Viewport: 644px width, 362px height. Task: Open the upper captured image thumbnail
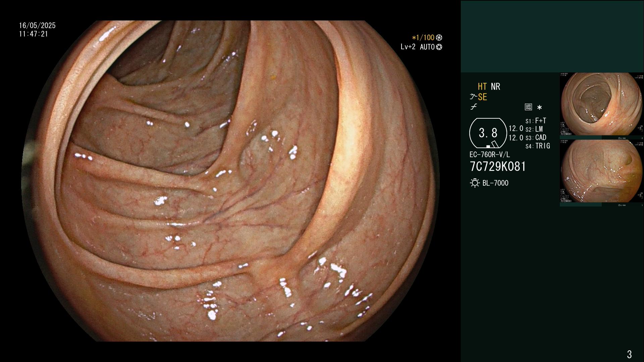[602, 104]
